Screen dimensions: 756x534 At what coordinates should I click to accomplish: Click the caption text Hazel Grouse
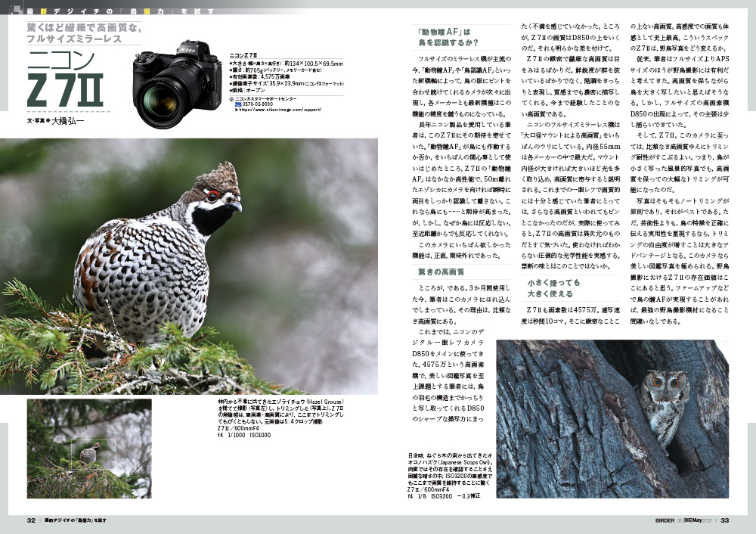(x=324, y=402)
